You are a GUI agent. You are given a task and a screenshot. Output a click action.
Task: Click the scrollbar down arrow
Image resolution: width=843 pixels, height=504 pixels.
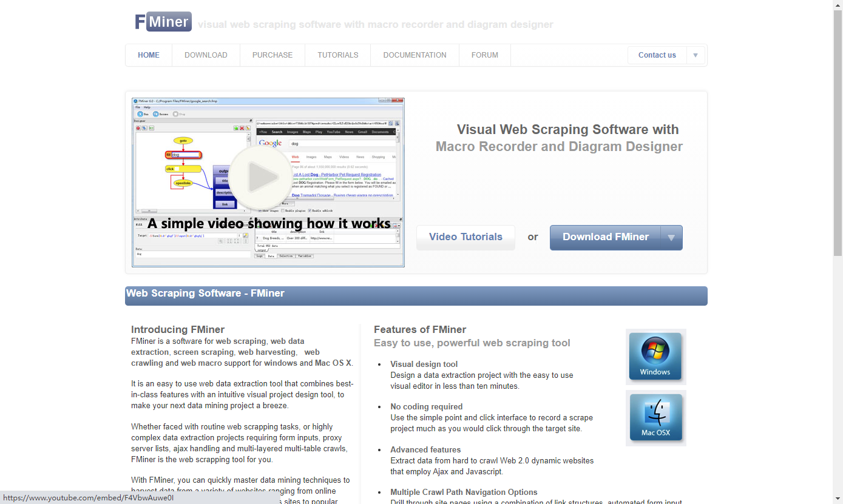(838, 499)
